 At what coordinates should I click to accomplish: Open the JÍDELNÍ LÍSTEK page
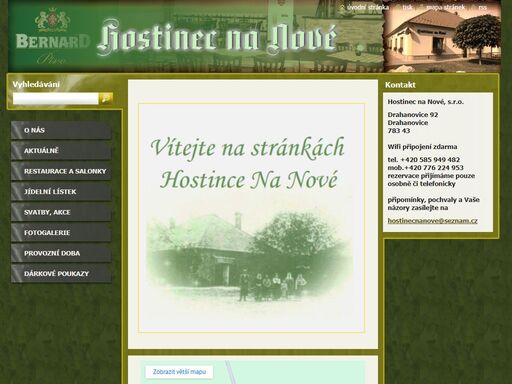click(61, 192)
